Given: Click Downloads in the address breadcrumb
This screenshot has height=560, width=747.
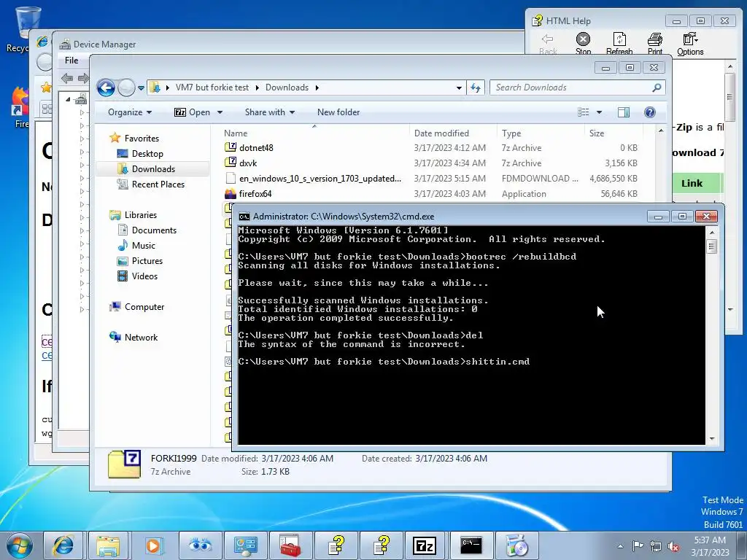Looking at the screenshot, I should (x=287, y=87).
